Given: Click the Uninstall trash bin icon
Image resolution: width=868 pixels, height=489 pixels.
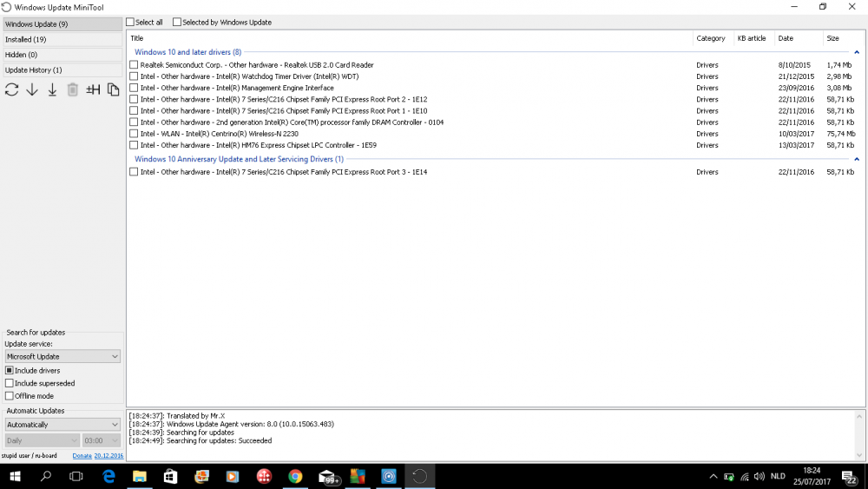Looking at the screenshot, I should tap(73, 89).
